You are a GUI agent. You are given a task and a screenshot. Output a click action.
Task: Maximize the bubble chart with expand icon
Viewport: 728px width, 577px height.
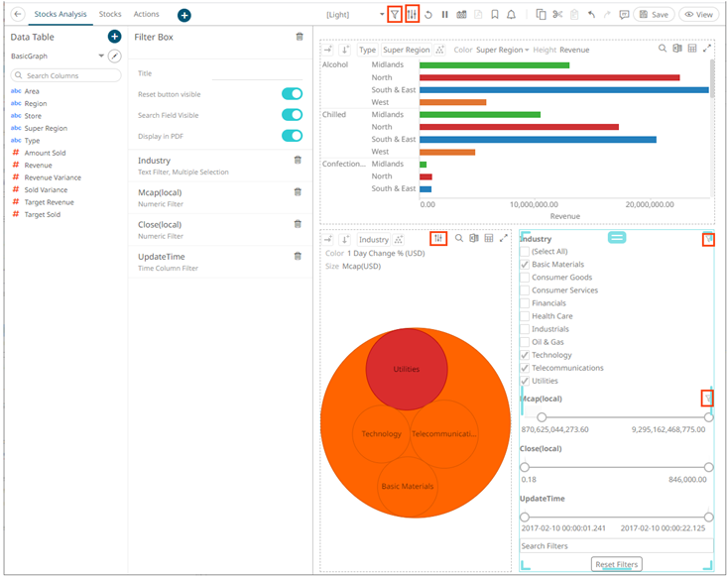(504, 239)
